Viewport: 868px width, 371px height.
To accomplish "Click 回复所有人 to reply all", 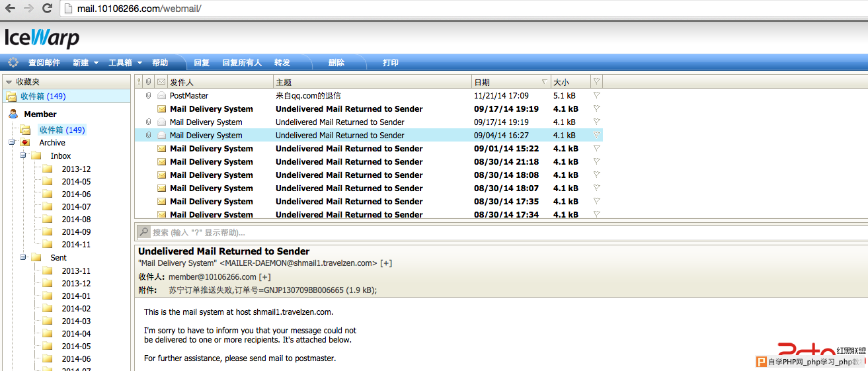I will tap(242, 63).
